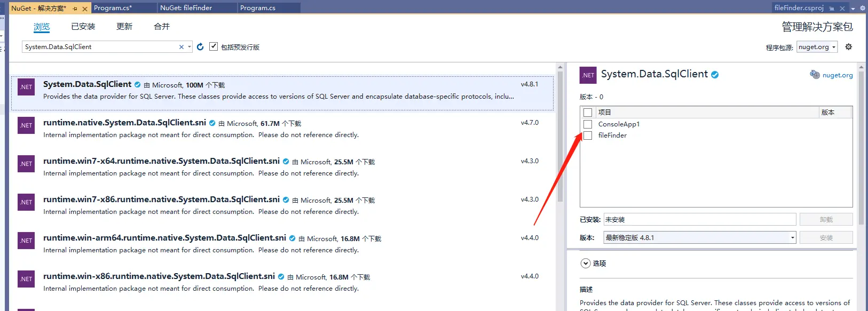Click .NET icon of System.Data.SqlClient list item
This screenshot has width=868, height=311.
click(26, 87)
